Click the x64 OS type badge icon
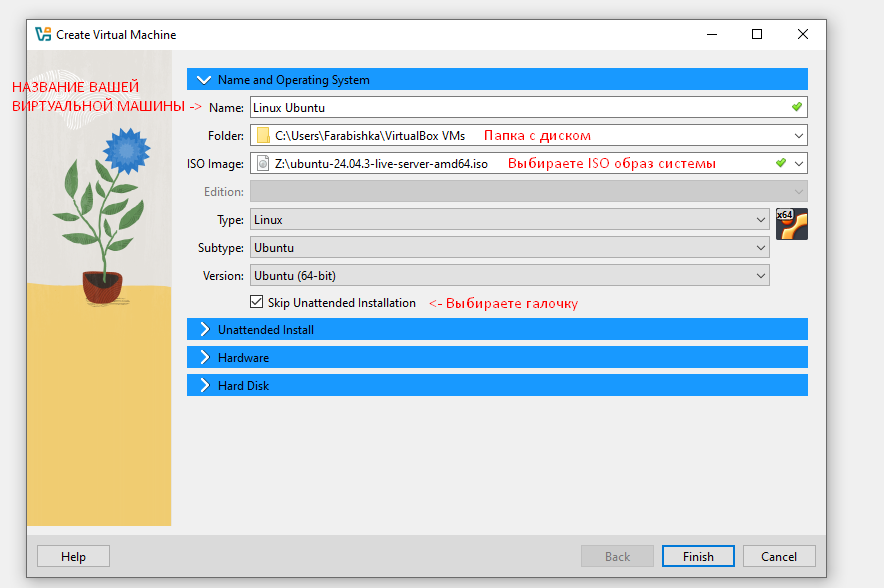This screenshot has height=588, width=884. tap(791, 224)
